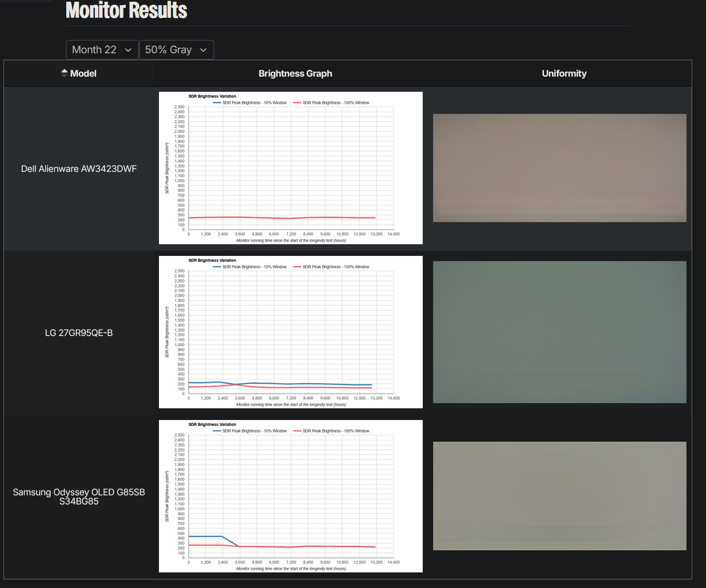Toggle 10% Window legend in Dell graph
This screenshot has width=706, height=588.
(250, 103)
